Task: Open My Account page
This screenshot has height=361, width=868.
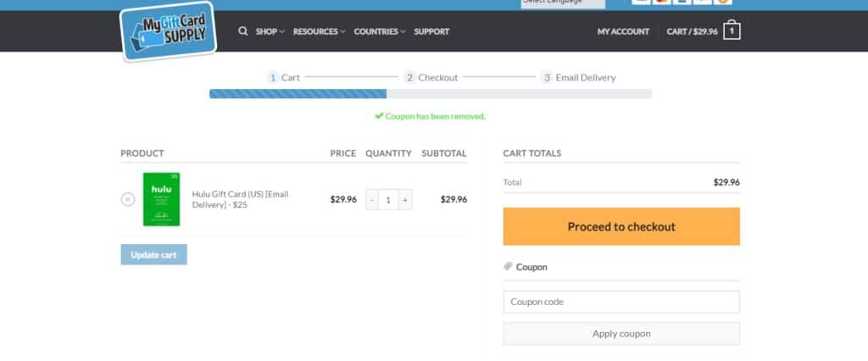Action: click(x=623, y=31)
